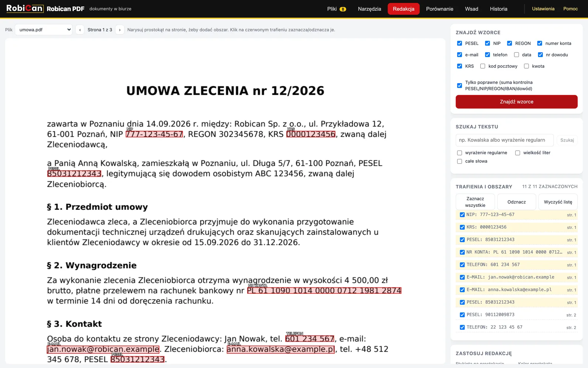Image resolution: width=588 pixels, height=368 pixels.
Task: Toggle the numer konta checkbox
Action: 539,43
